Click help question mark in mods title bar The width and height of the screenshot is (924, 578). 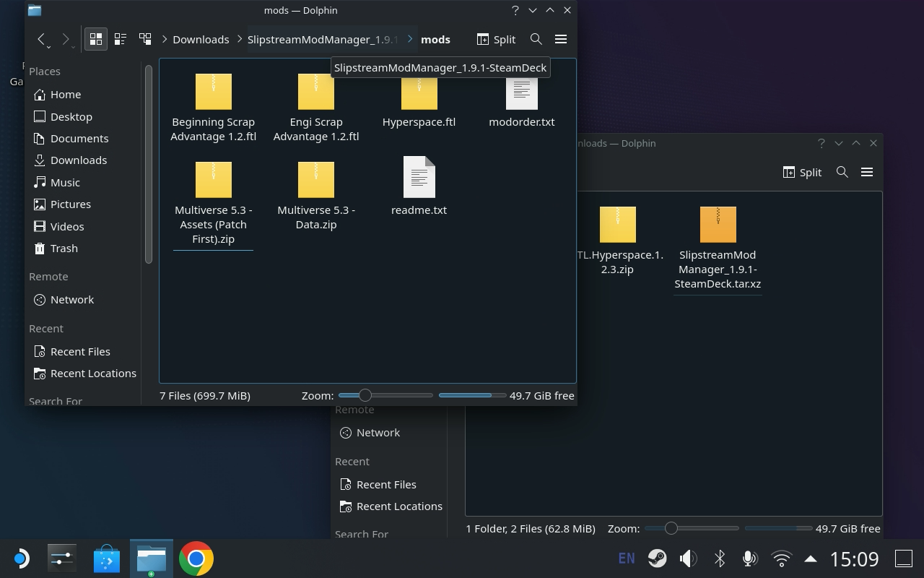tap(515, 10)
